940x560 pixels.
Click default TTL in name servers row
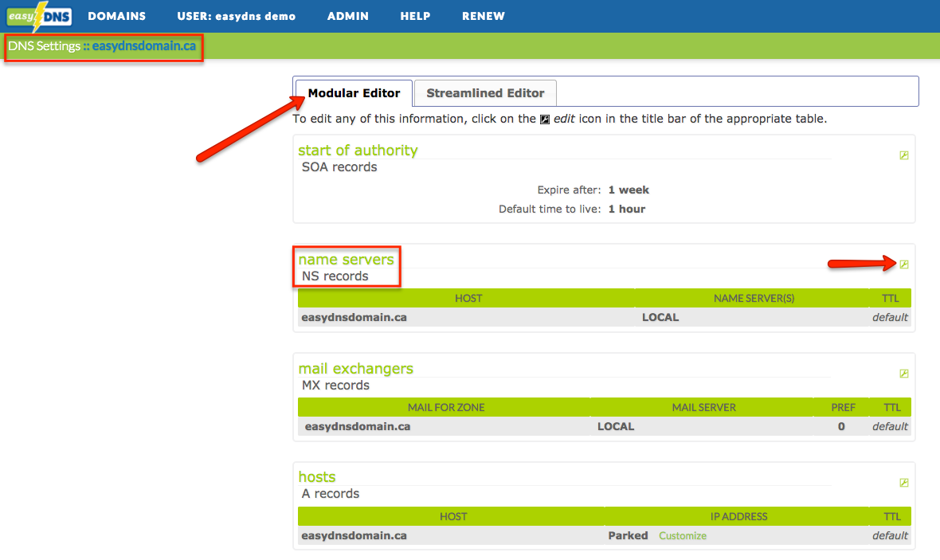point(890,317)
